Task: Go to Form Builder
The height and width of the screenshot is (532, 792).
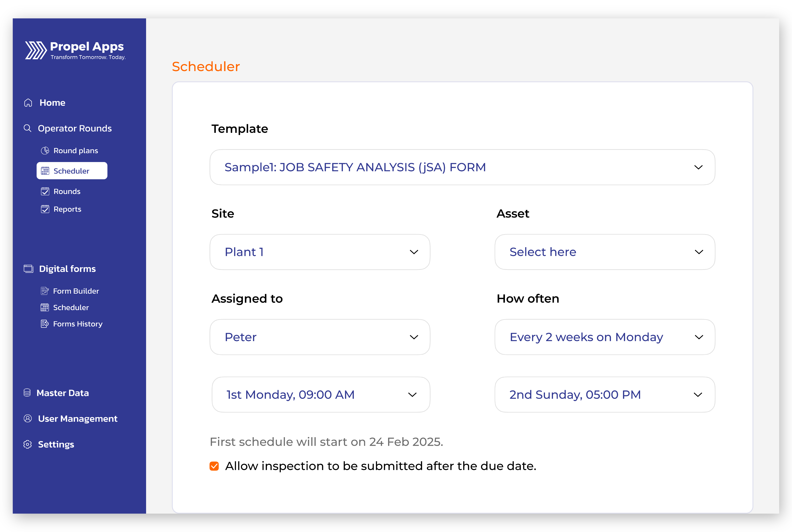Action: tap(76, 291)
